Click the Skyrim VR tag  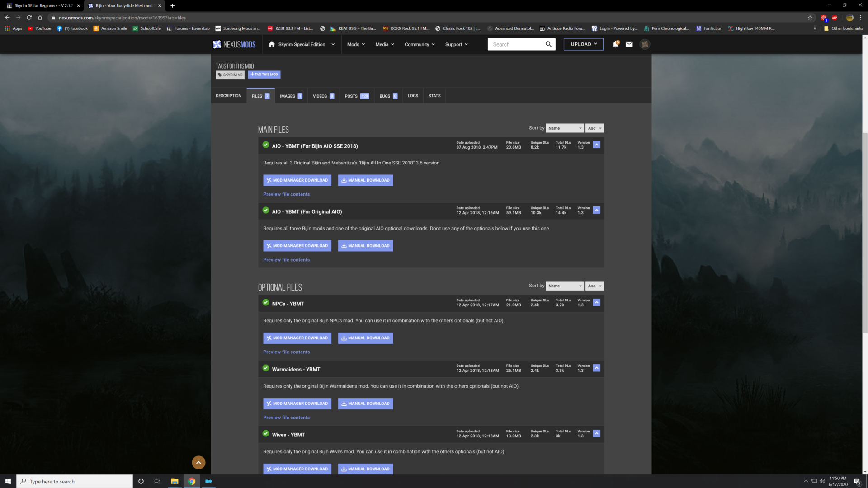tap(230, 75)
